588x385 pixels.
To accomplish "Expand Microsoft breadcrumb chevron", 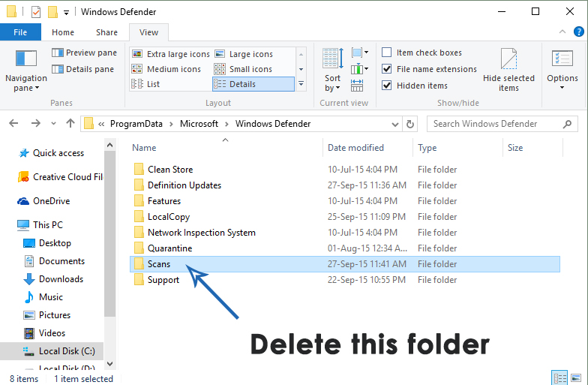I will coord(226,125).
